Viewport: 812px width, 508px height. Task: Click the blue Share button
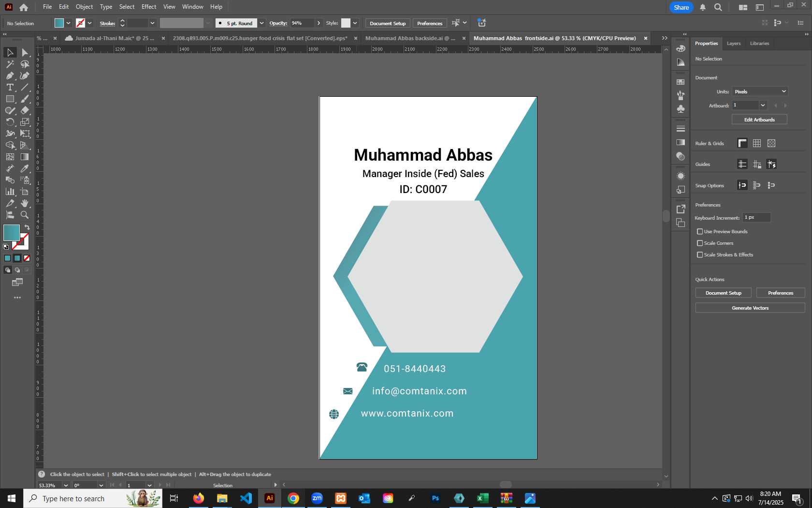(681, 7)
